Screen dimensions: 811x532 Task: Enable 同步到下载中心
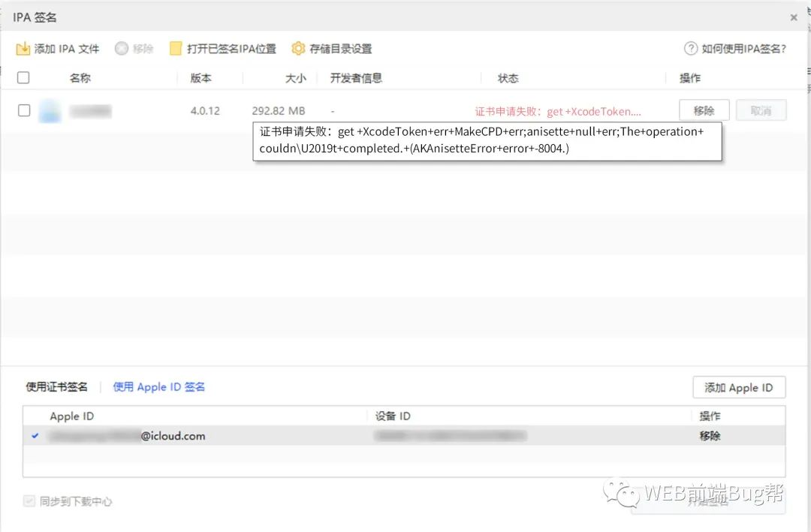tap(29, 501)
